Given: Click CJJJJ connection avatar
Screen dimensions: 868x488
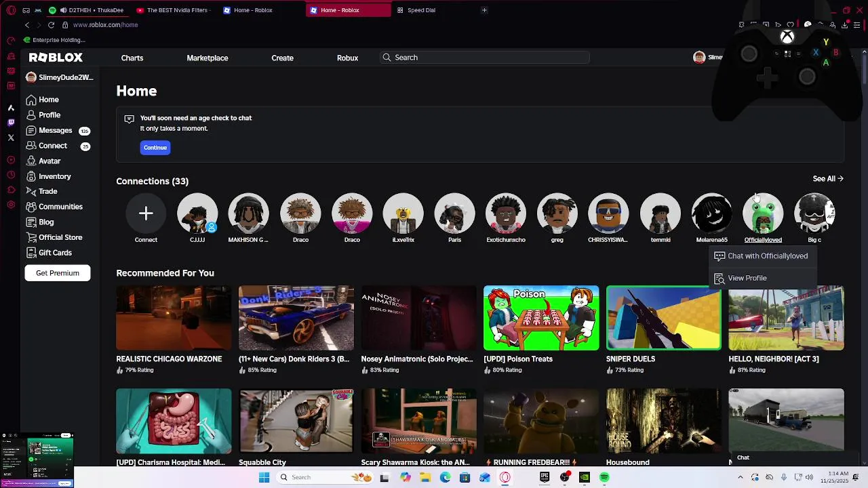Looking at the screenshot, I should (x=197, y=213).
